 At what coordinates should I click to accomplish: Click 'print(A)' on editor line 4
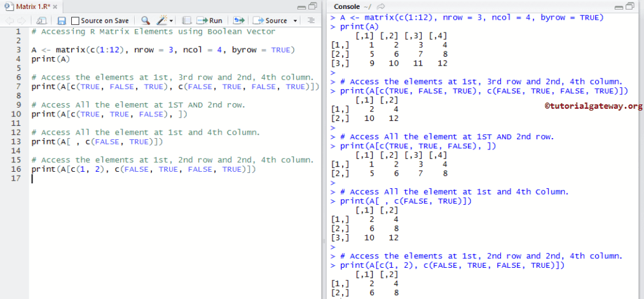[x=50, y=59]
